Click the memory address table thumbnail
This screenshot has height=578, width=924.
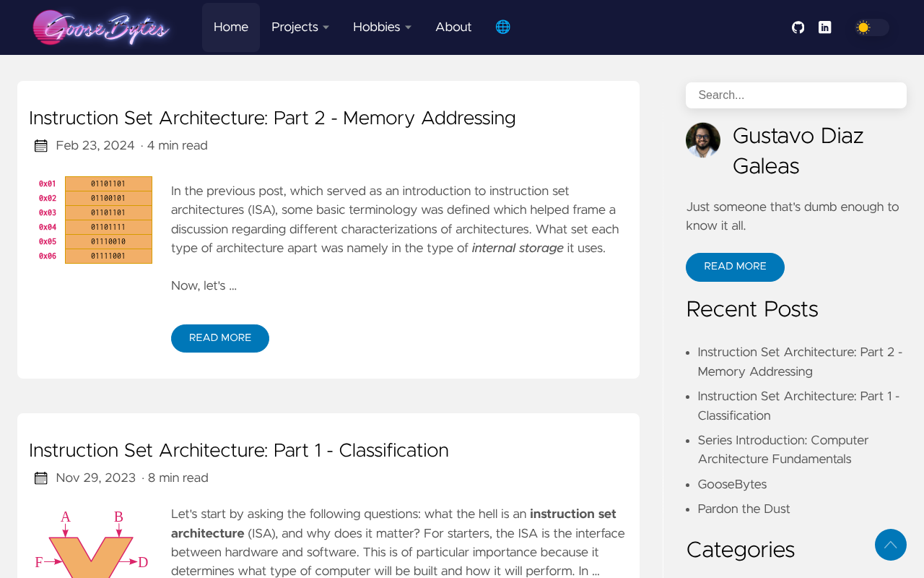click(95, 220)
